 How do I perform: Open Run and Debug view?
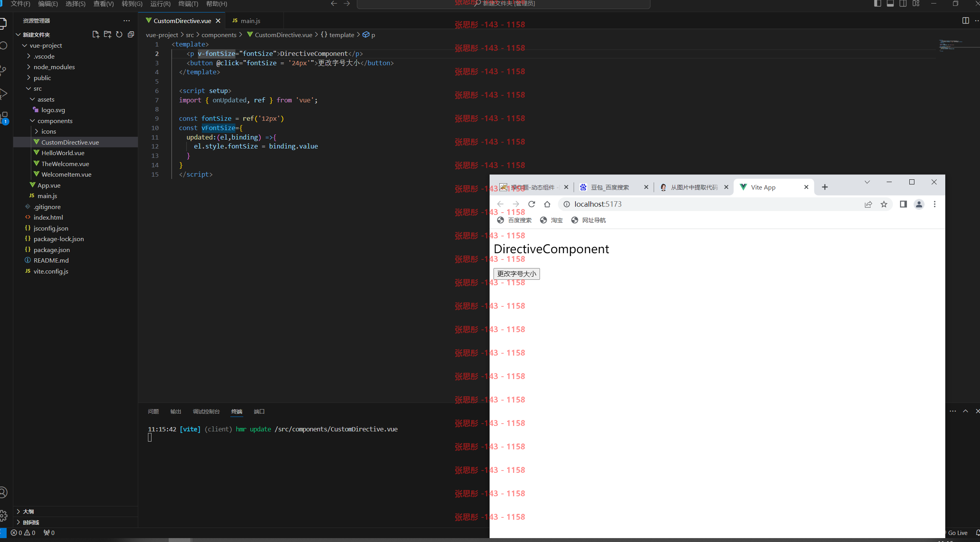4,94
